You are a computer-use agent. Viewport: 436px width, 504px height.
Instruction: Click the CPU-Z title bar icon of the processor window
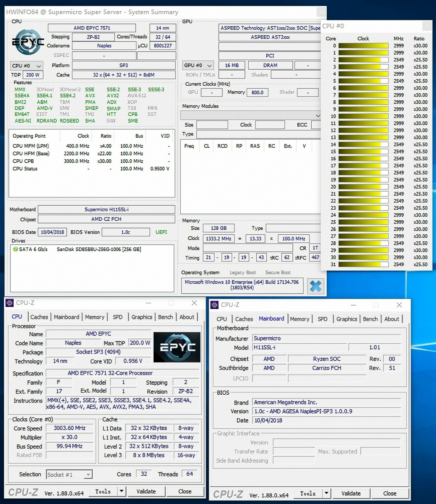point(10,303)
